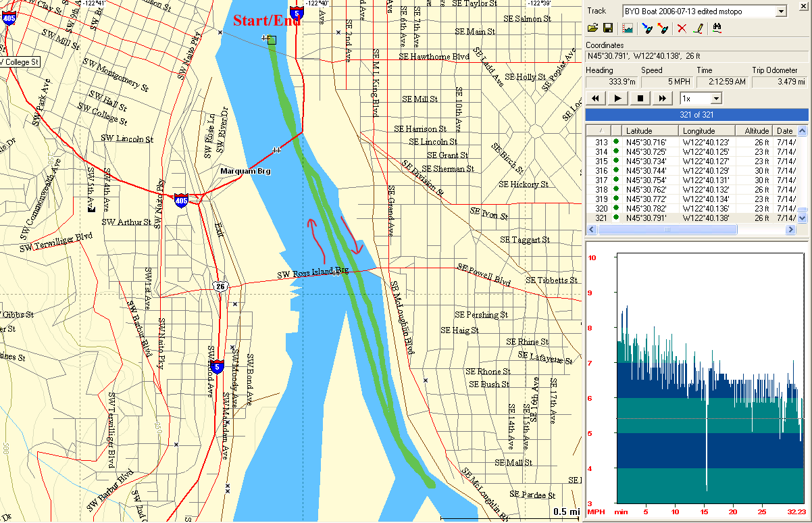Close the track panel
This screenshot has width=812, height=523.
coord(803,5)
